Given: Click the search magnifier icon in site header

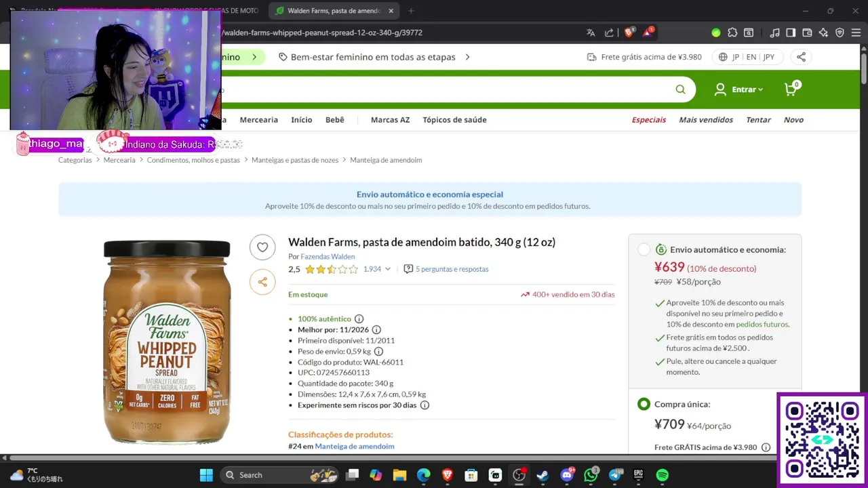Looking at the screenshot, I should (680, 89).
